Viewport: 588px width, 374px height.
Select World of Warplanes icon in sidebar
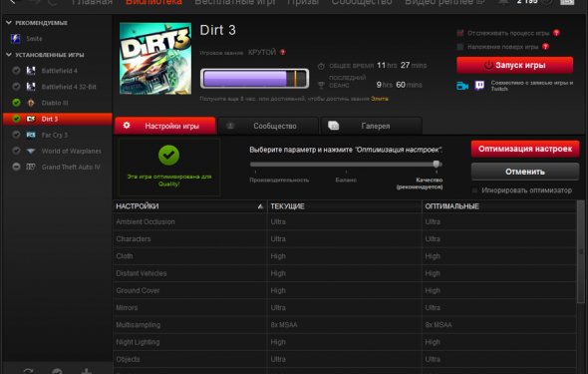[31, 151]
